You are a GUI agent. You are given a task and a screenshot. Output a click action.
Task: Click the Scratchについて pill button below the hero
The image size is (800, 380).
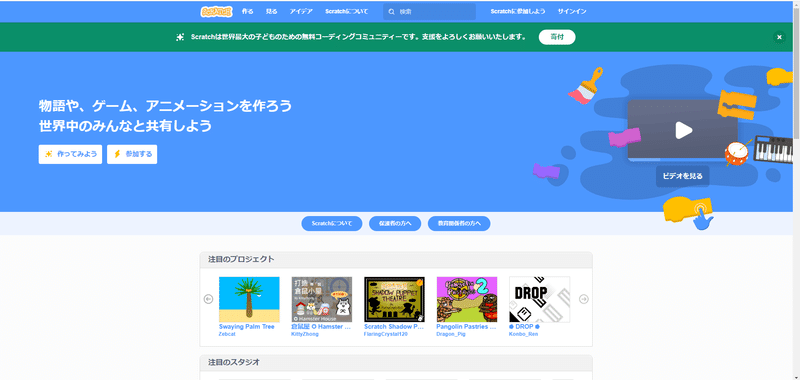pos(332,223)
